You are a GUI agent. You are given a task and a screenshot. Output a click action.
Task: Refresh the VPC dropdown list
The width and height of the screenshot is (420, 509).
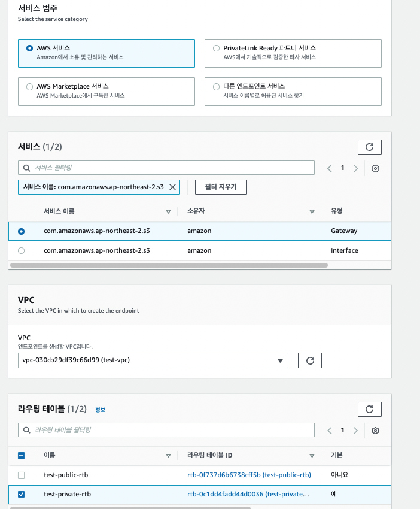pos(310,360)
